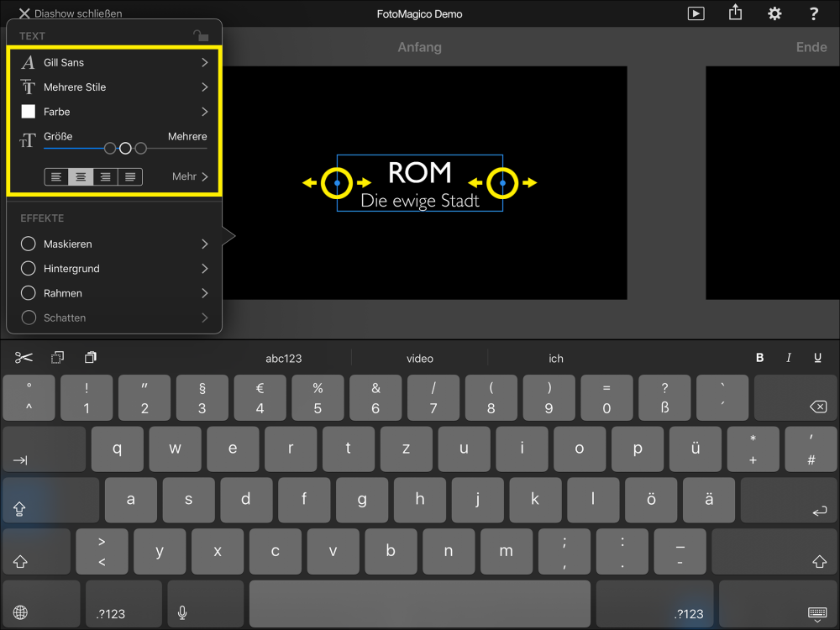Justify text alignment
Image resolution: width=840 pixels, height=630 pixels.
130,176
